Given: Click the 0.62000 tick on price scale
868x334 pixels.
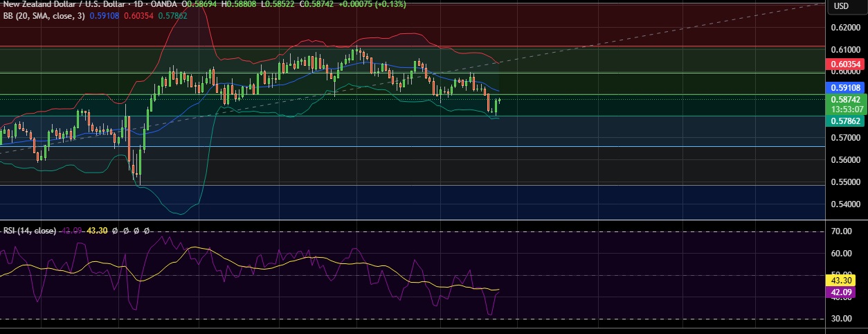Looking at the screenshot, I should pos(846,28).
